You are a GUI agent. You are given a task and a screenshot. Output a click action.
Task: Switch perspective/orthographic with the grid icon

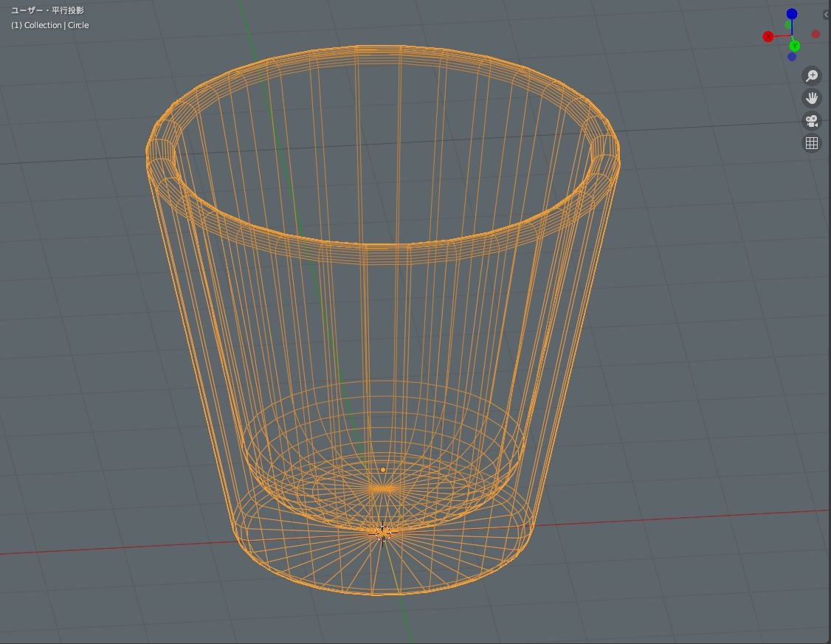tap(811, 144)
